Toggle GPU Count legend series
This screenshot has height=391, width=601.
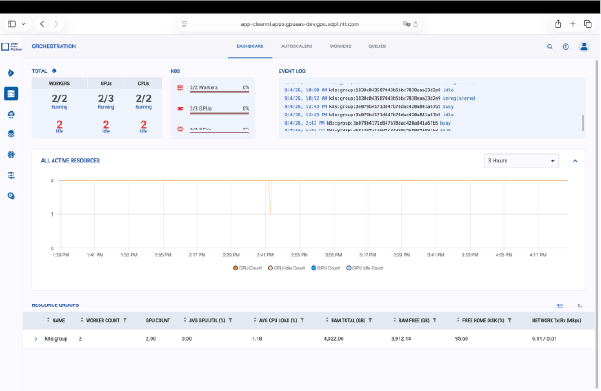coord(325,268)
